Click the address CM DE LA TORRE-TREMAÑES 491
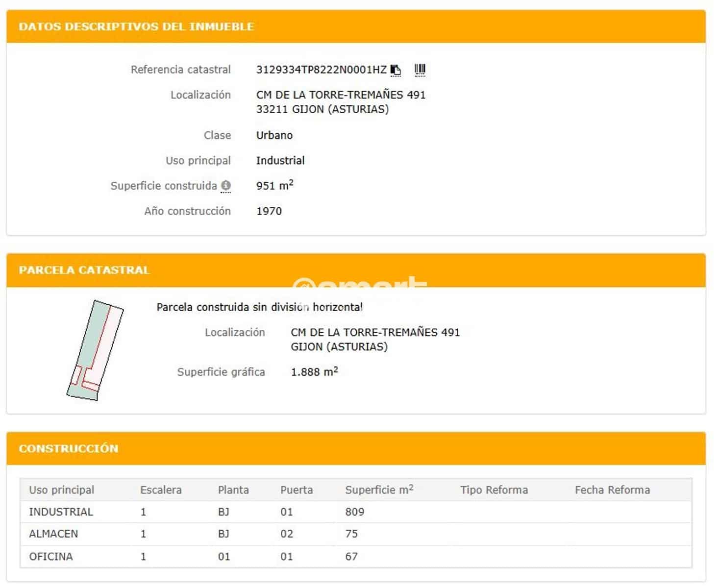The height and width of the screenshot is (588, 719). (x=341, y=95)
